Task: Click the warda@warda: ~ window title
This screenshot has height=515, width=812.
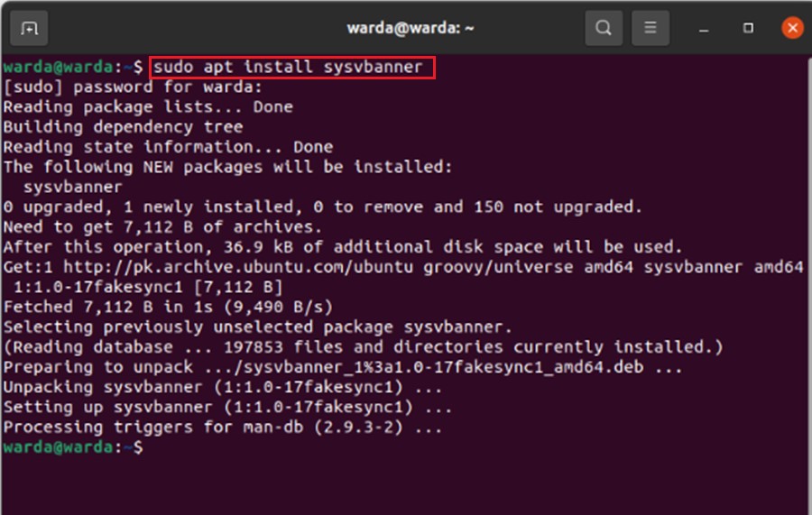Action: 411,28
